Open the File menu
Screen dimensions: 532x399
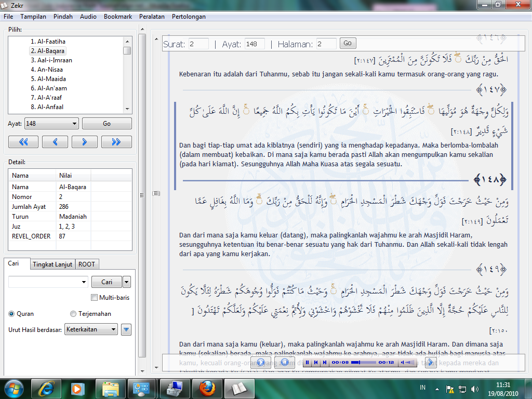pyautogui.click(x=8, y=17)
